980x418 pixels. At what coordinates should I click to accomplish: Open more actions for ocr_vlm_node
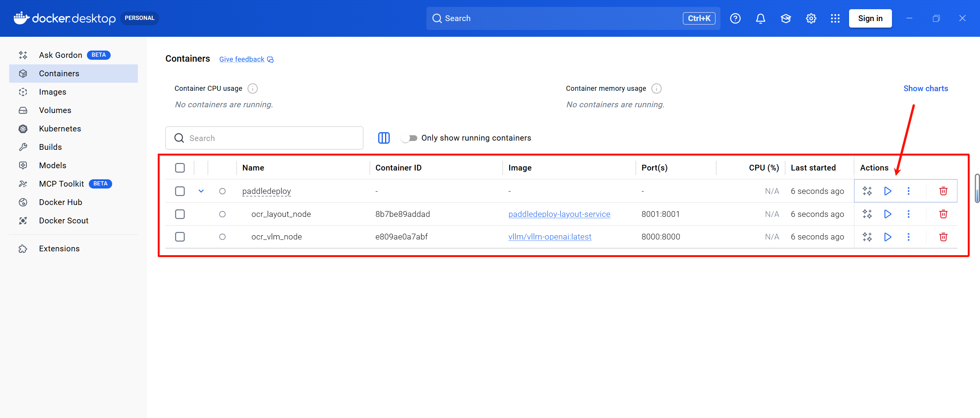(x=908, y=237)
